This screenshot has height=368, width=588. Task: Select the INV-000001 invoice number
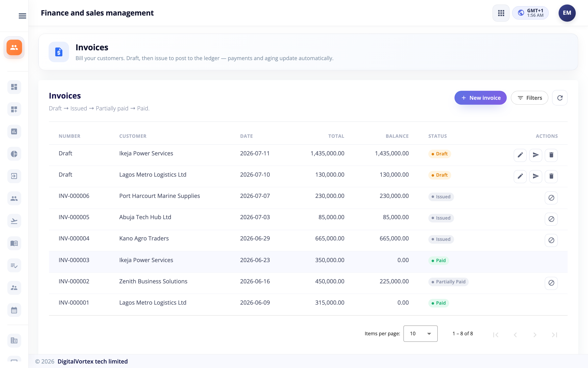[74, 303]
